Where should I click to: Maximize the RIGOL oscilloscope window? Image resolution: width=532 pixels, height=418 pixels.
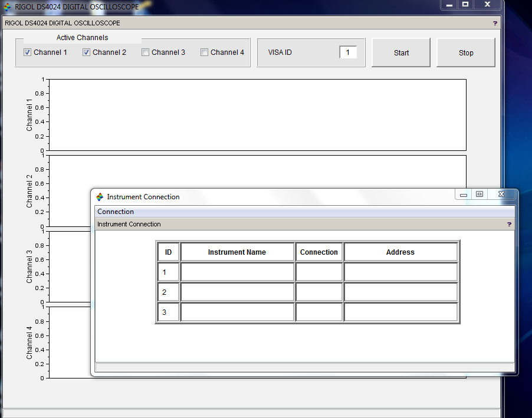point(465,5)
